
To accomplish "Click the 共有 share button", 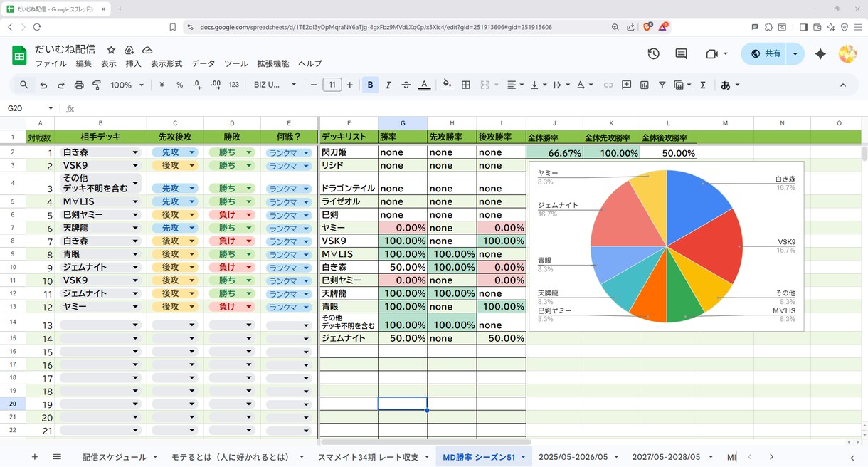I will click(772, 54).
